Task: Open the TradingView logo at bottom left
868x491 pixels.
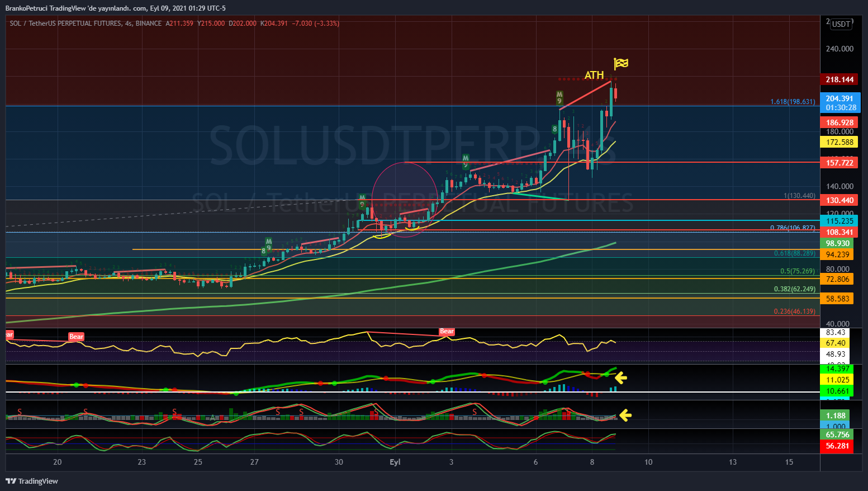Action: 32,481
